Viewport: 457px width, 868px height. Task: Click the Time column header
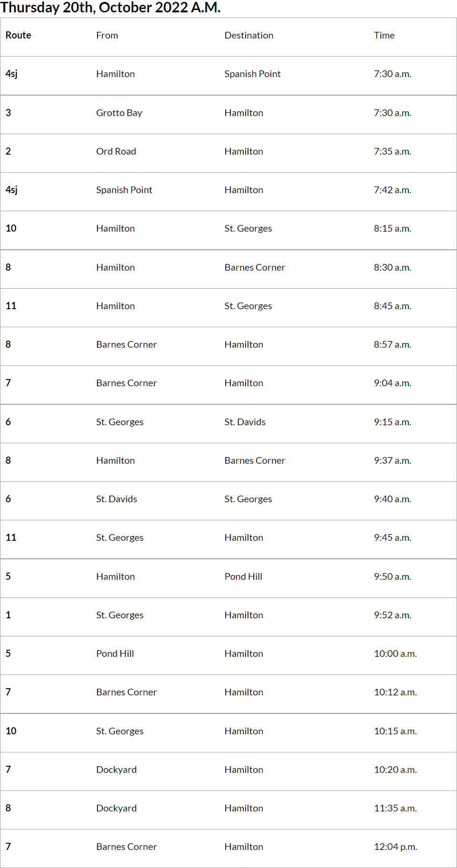384,36
